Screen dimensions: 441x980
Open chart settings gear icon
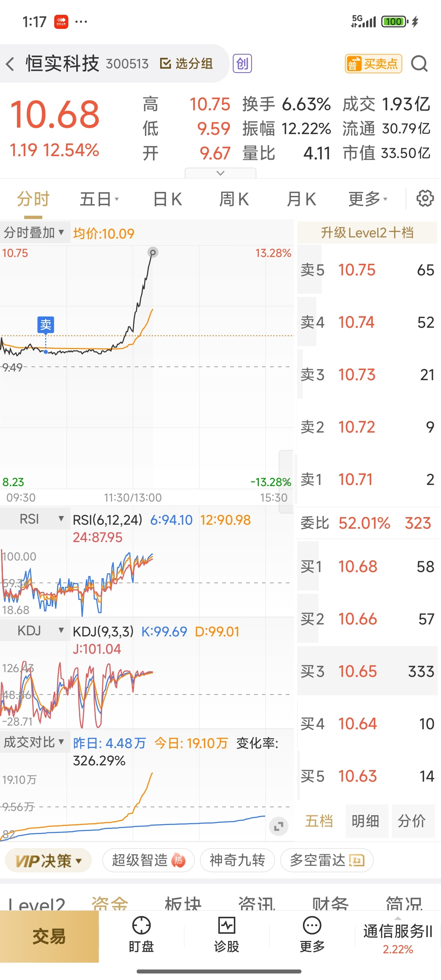425,198
